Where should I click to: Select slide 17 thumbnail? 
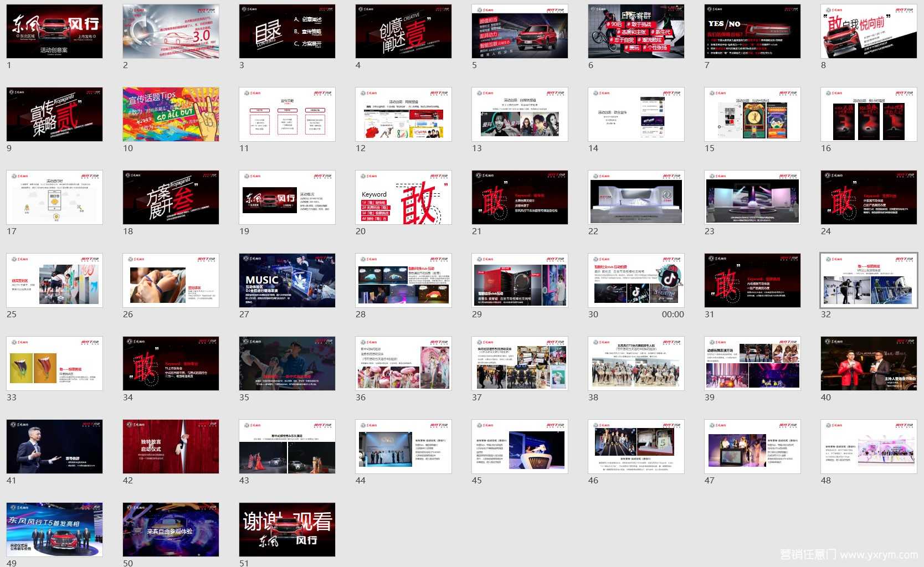click(54, 197)
